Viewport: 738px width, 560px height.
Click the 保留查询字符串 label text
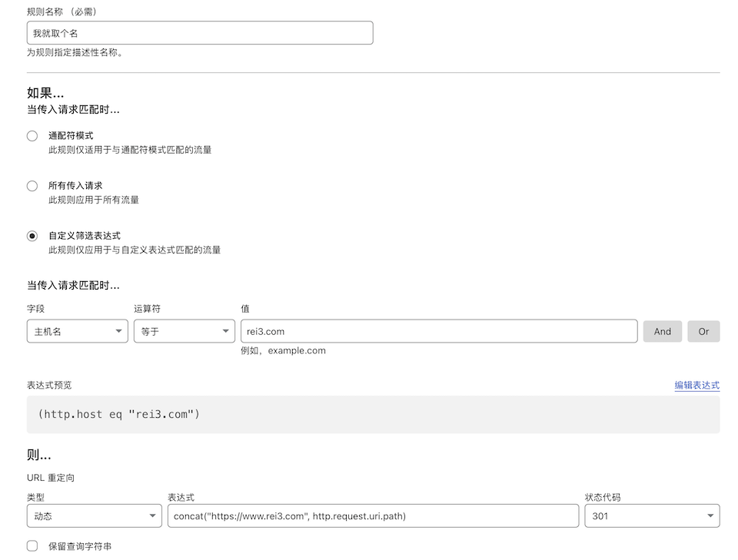tap(80, 546)
